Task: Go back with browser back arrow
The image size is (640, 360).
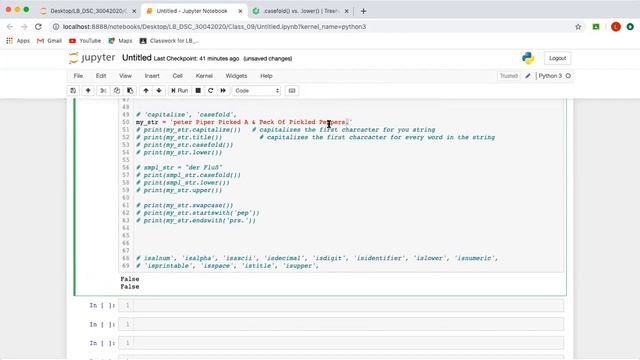Action: tap(10, 27)
